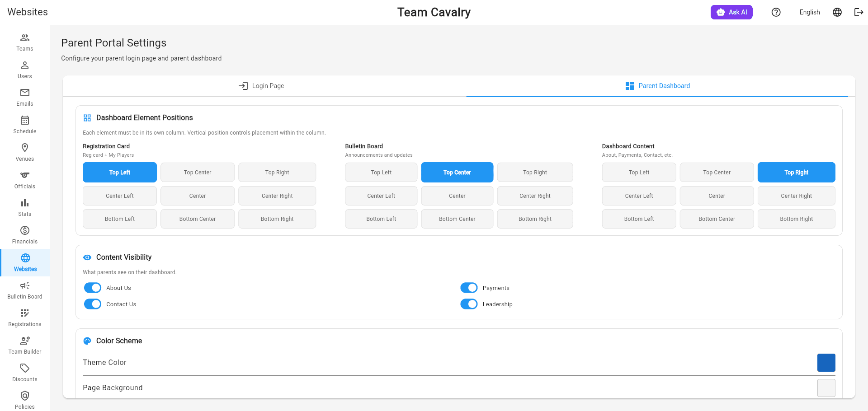Open the Officials whistle icon
The width and height of the screenshot is (868, 411).
point(25,175)
